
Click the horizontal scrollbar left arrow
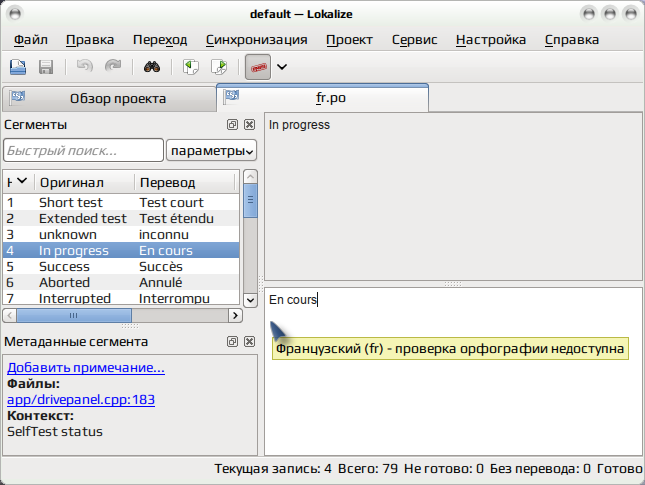pos(9,316)
